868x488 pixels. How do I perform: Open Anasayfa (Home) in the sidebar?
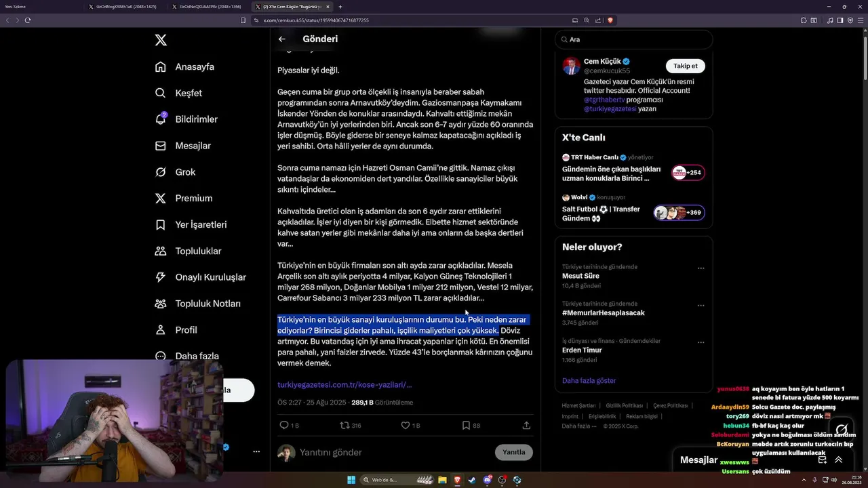184,66
